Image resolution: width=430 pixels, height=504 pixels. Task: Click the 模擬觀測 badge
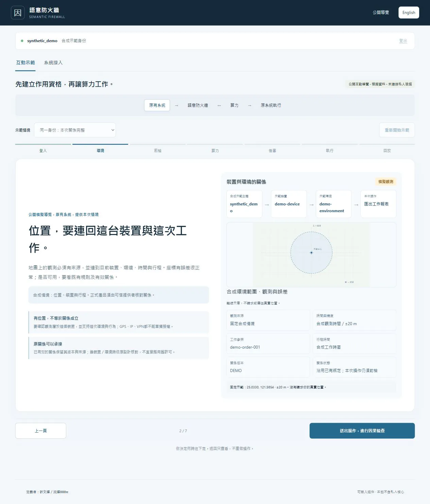[x=386, y=182]
